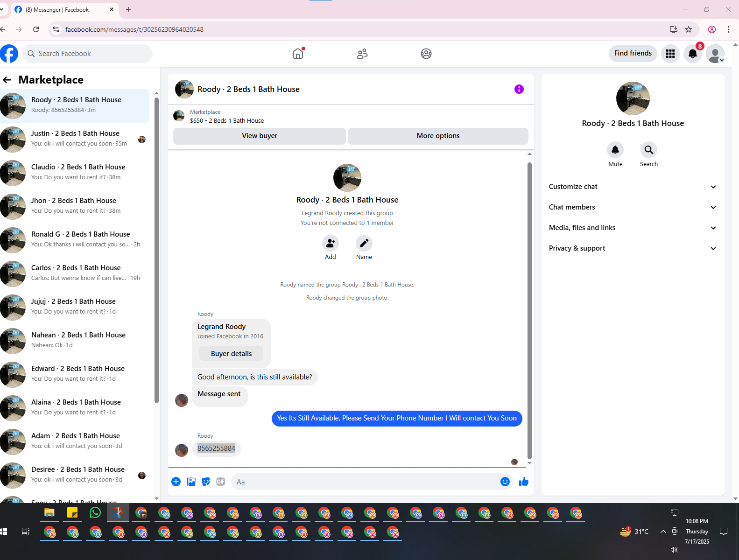Open the Facebook menu grid icon

click(670, 54)
